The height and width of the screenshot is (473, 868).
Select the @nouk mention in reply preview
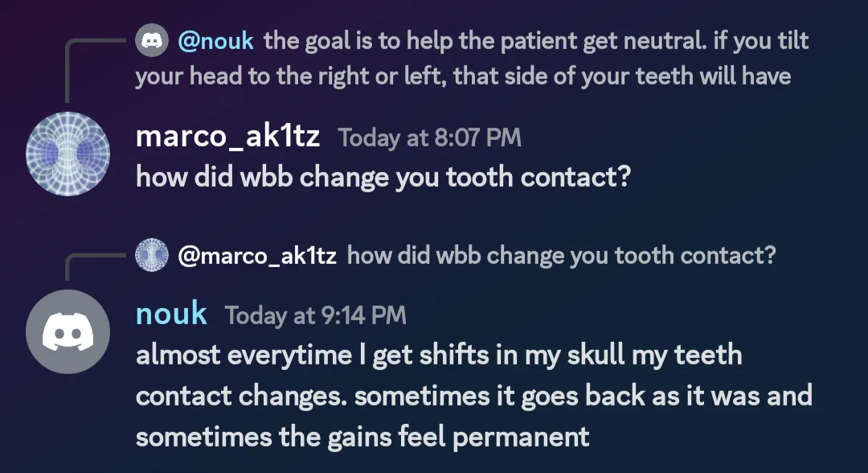click(216, 42)
